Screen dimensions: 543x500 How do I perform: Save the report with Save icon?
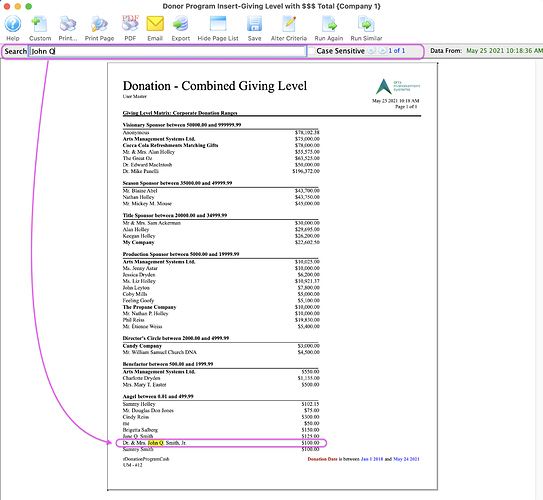(254, 24)
